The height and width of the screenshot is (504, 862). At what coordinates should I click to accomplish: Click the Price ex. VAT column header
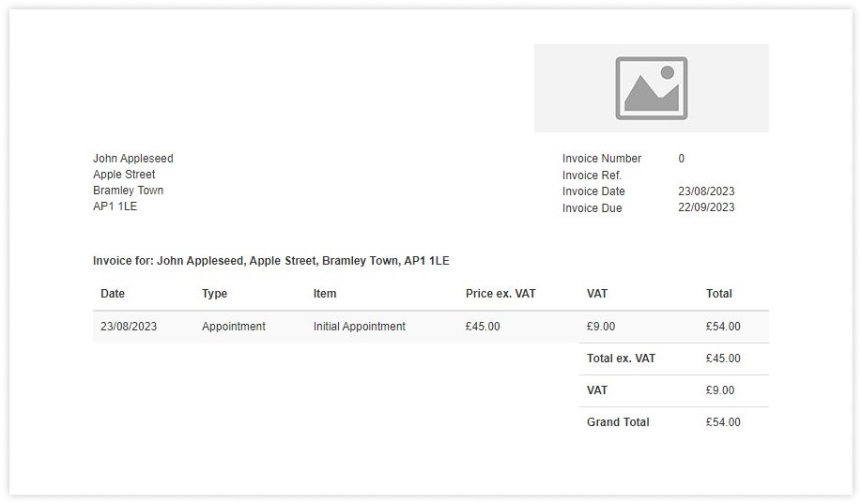[500, 294]
